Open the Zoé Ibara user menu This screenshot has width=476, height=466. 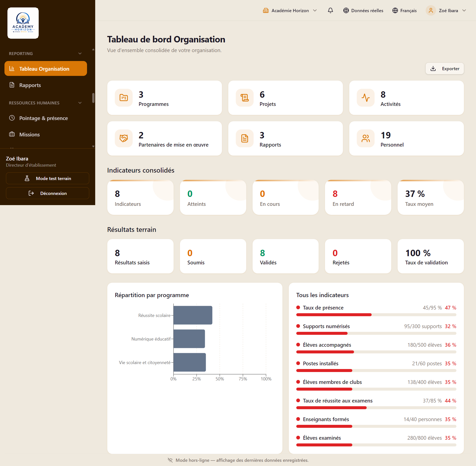click(446, 10)
